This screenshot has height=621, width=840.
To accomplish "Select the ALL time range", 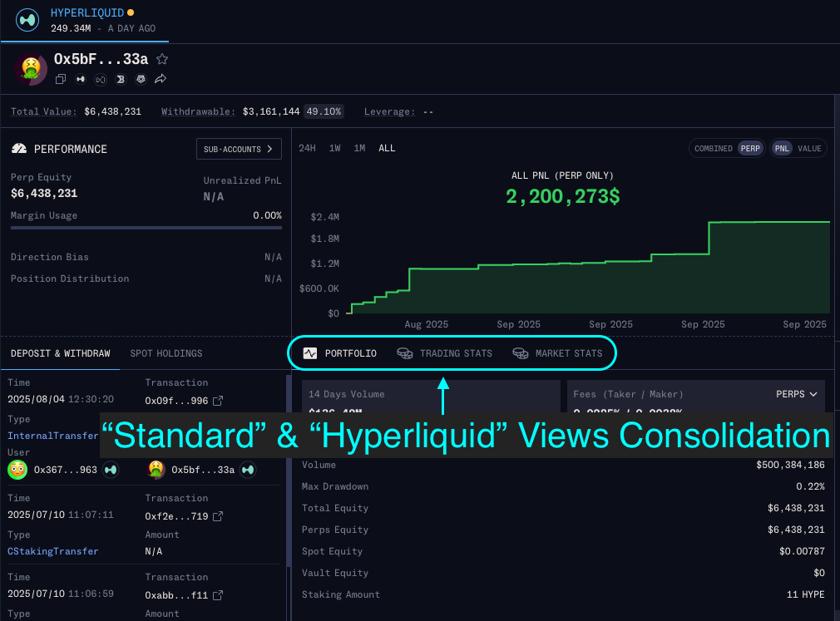I will (387, 148).
